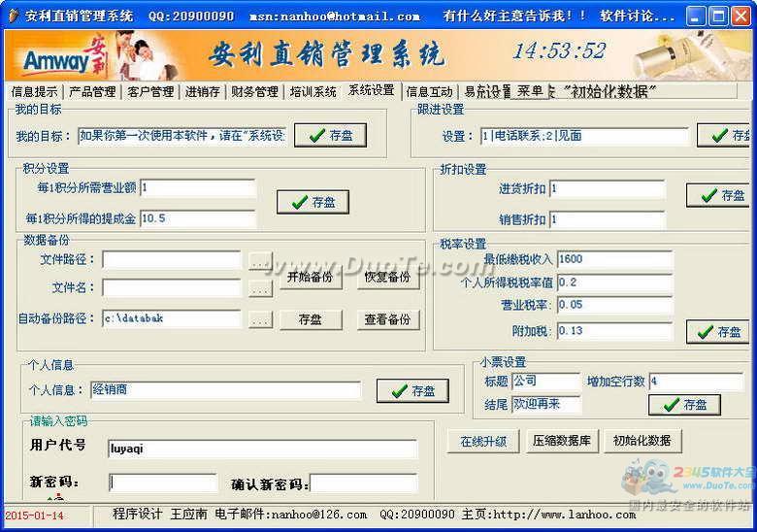Viewport: 757px width, 532px height.
Task: Click the app icon in the title bar
Action: [13, 16]
